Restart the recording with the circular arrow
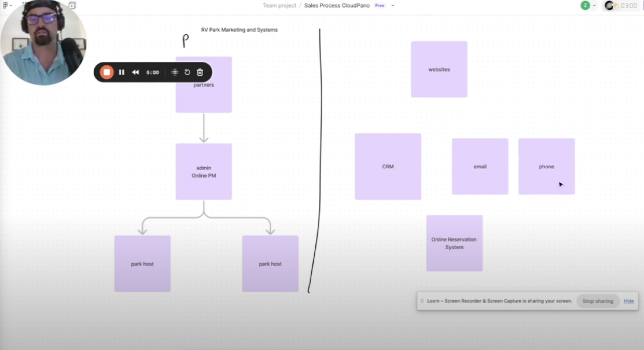644x350 pixels. click(x=187, y=72)
